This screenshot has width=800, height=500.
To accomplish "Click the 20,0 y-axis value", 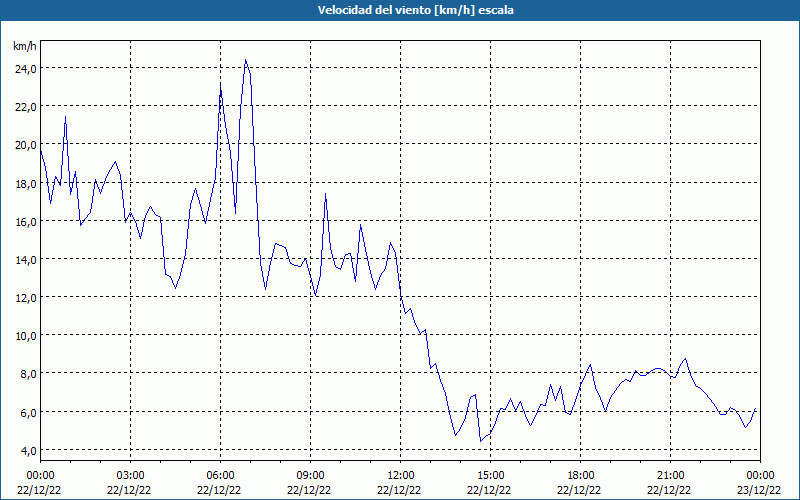I will [x=26, y=145].
